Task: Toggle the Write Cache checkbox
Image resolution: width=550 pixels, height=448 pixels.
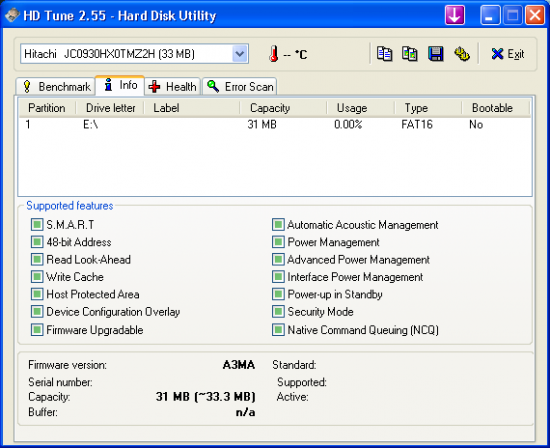Action: coord(37,277)
